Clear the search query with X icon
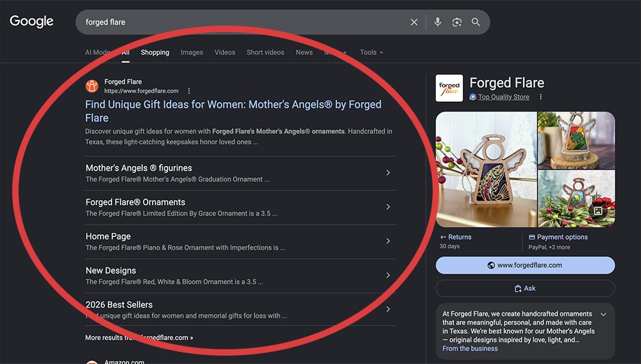 pos(414,22)
